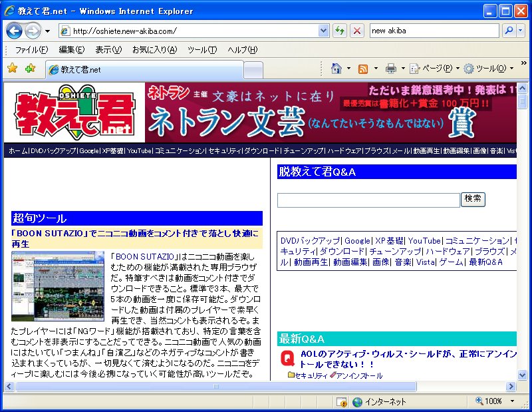Click the address bar URL field
Viewport: 532px width, 412px height.
[x=189, y=31]
